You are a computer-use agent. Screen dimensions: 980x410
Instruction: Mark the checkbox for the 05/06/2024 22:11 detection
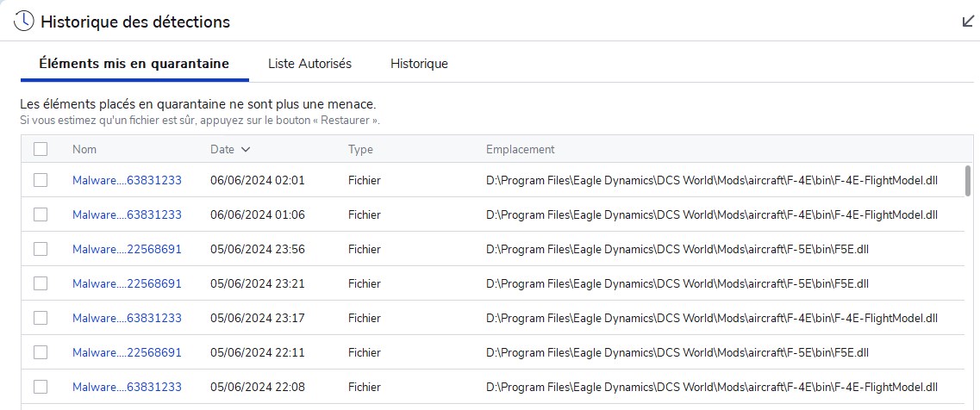pyautogui.click(x=41, y=352)
